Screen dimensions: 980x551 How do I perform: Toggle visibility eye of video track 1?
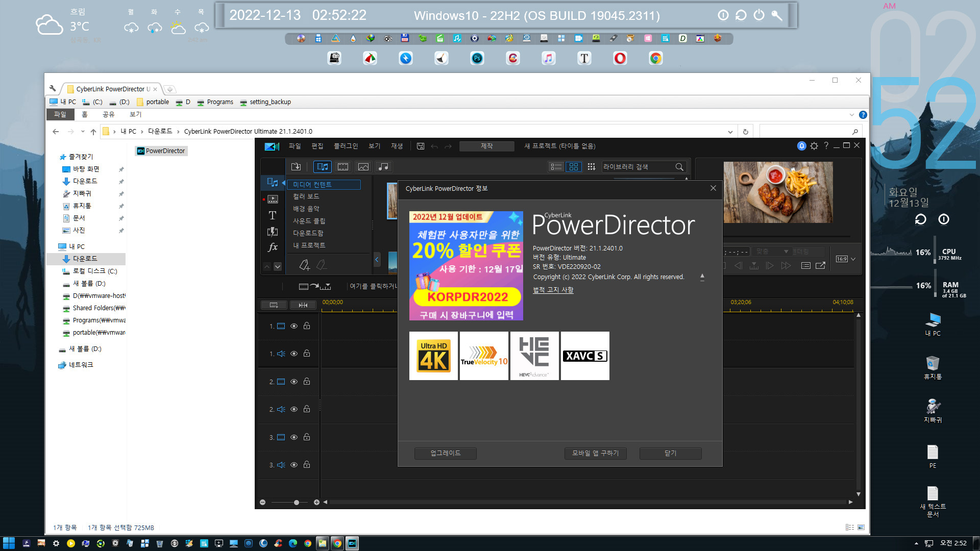point(294,326)
